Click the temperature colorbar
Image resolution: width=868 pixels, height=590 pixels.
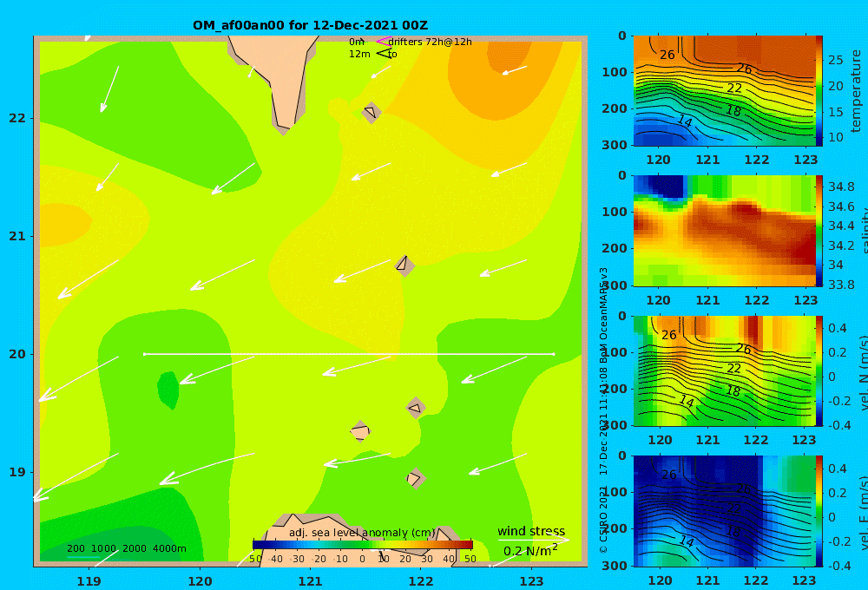(x=819, y=91)
